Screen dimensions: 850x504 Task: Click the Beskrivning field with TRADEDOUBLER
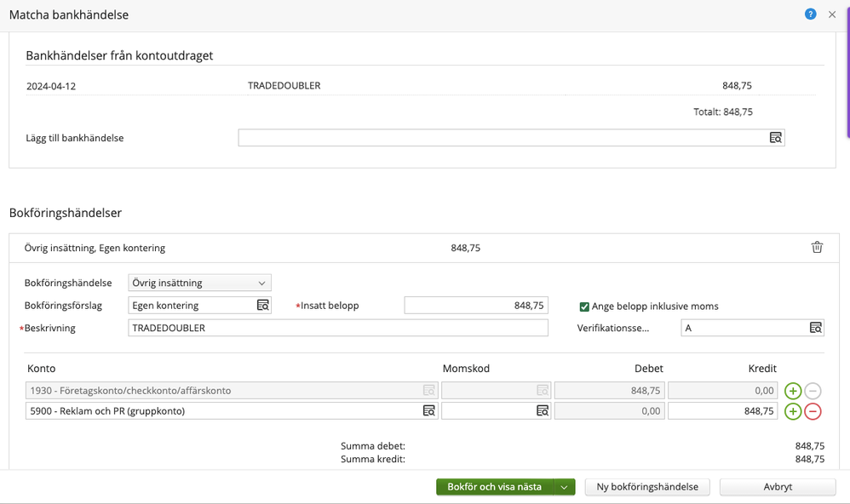click(x=337, y=328)
